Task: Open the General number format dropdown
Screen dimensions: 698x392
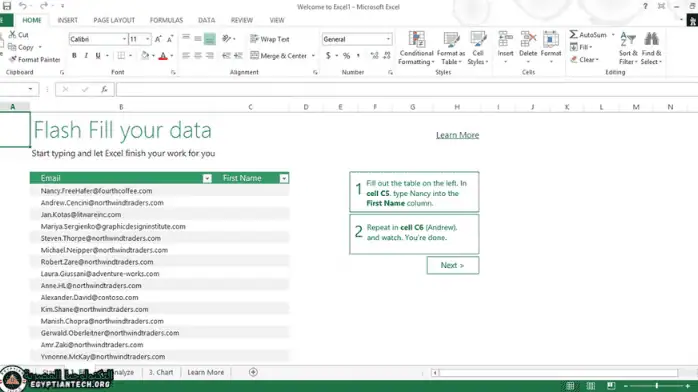Action: (x=388, y=39)
